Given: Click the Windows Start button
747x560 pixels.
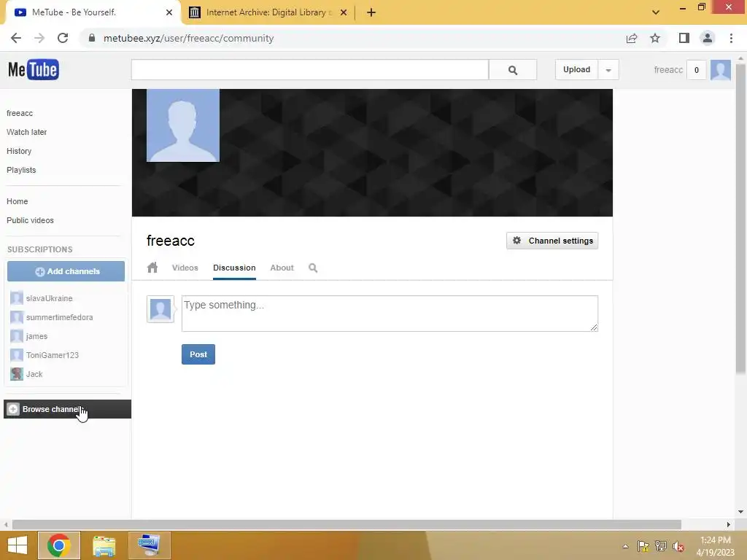Looking at the screenshot, I should click(18, 545).
